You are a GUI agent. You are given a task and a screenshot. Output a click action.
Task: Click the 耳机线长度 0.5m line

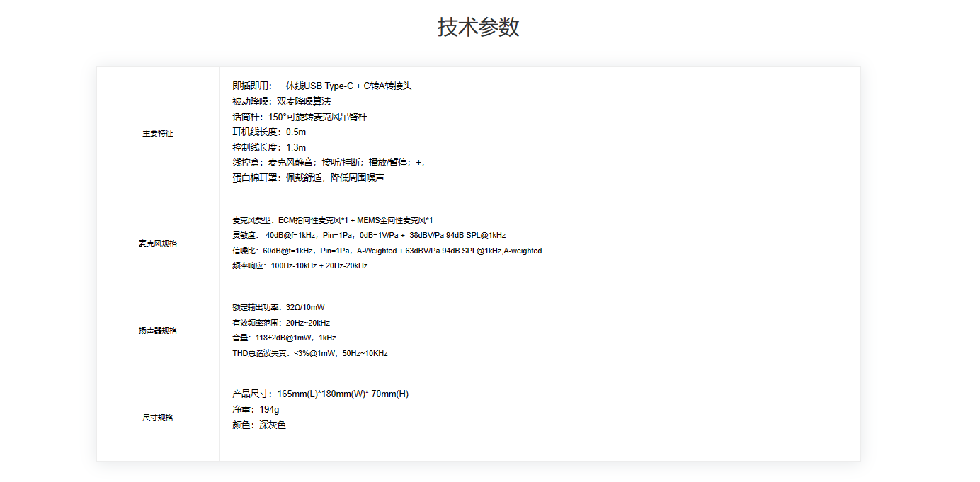coord(269,132)
